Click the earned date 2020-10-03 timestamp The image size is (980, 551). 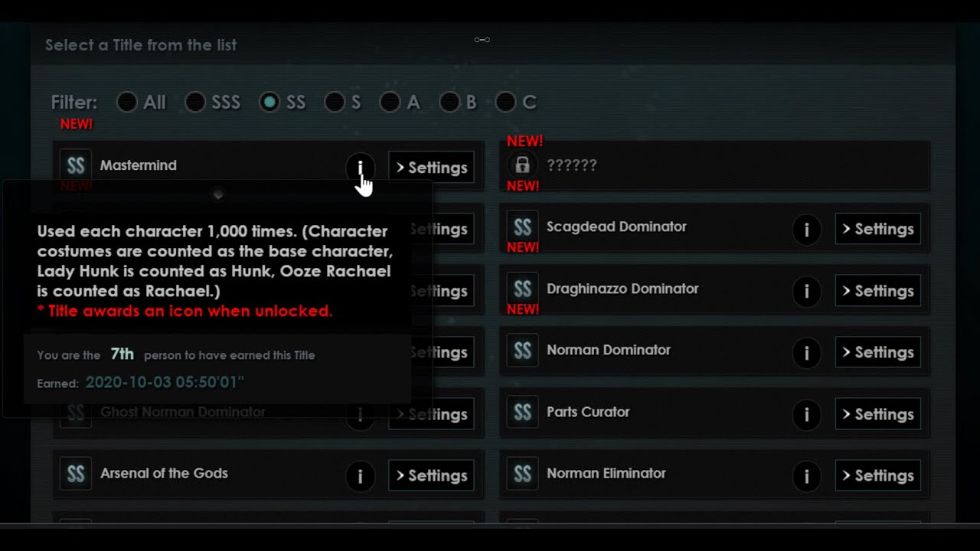pos(165,382)
